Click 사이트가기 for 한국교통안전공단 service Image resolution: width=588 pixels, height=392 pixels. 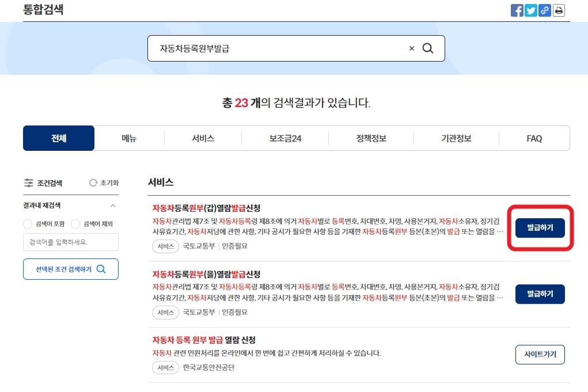tap(540, 355)
